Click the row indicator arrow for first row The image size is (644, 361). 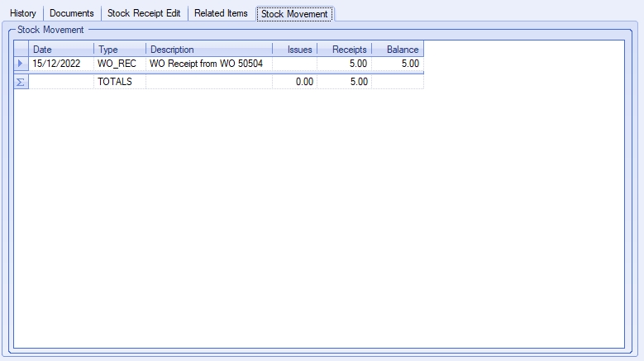pos(21,64)
